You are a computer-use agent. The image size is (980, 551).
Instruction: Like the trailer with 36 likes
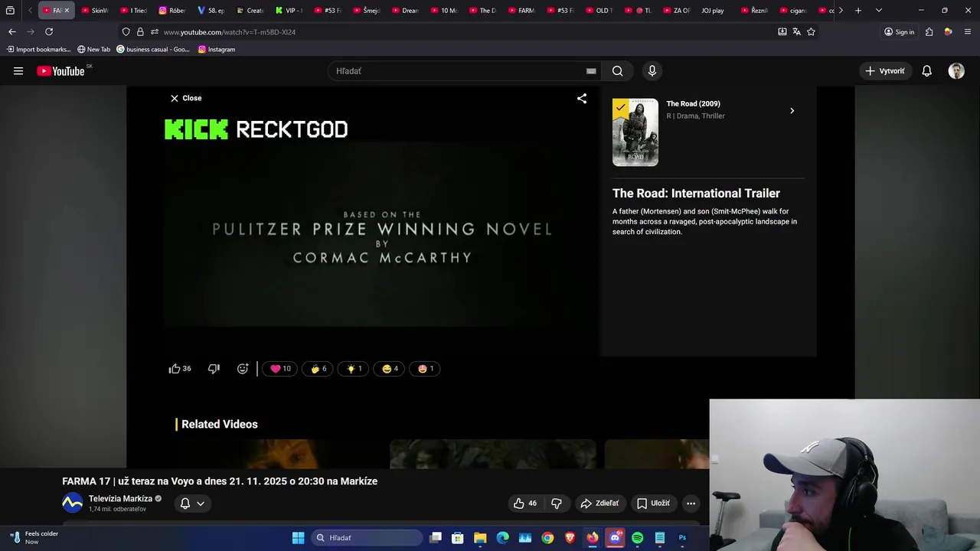click(180, 369)
